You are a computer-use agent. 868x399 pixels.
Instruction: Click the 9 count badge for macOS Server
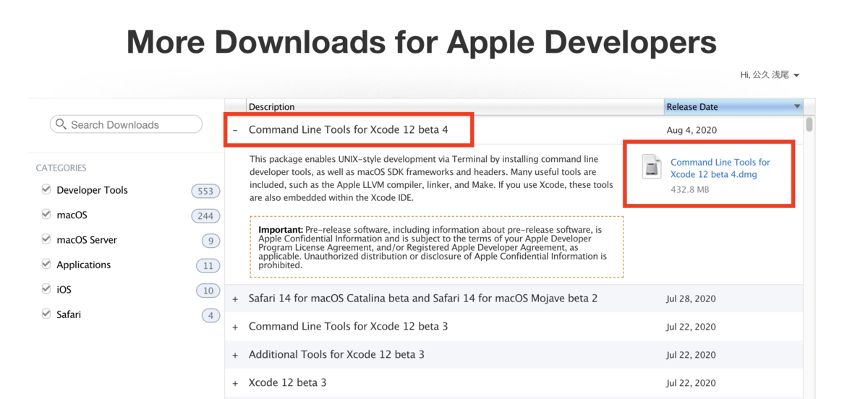coord(210,241)
